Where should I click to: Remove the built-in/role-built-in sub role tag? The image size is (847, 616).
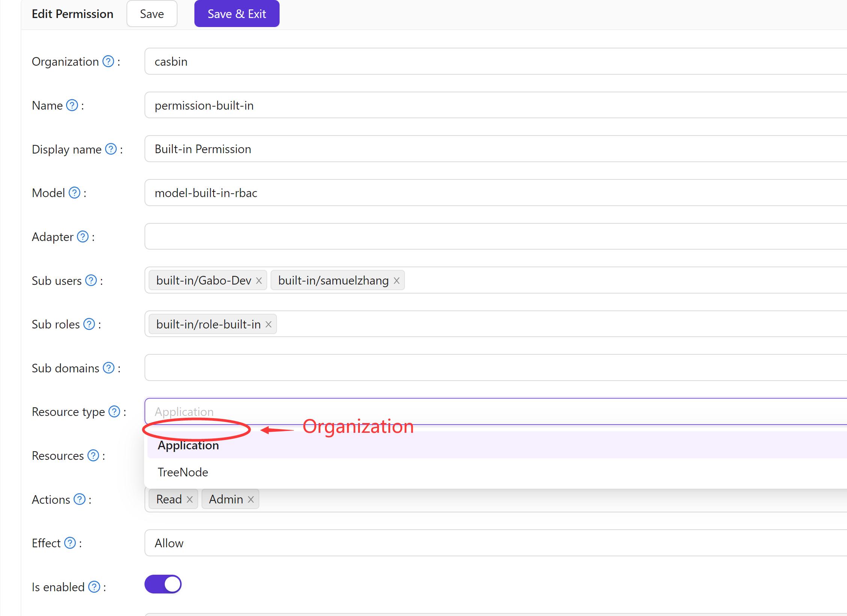click(x=268, y=324)
